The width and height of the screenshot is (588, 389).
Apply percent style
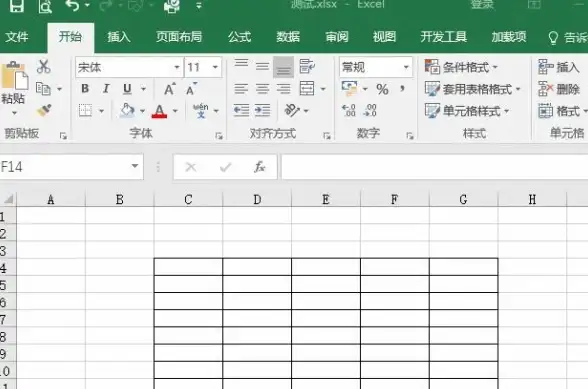point(382,89)
